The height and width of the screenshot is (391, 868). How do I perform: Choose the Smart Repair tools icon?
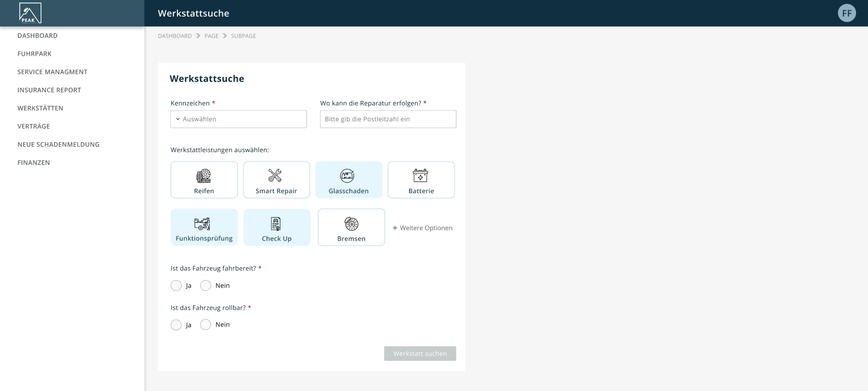coord(275,175)
